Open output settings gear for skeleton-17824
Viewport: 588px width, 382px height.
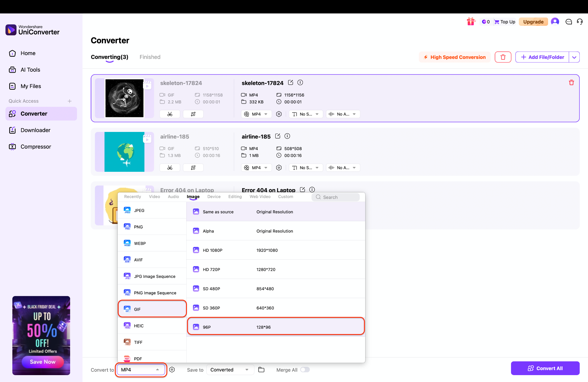[279, 114]
